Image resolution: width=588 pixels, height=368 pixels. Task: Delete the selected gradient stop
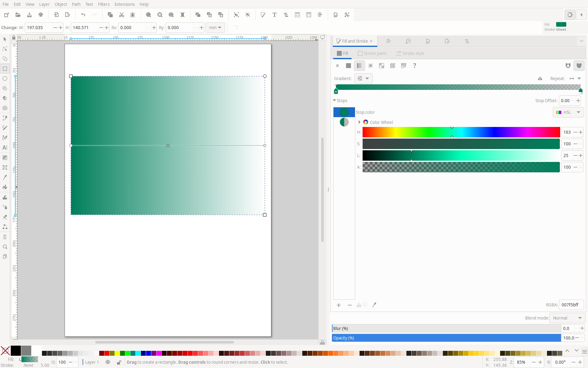point(350,305)
